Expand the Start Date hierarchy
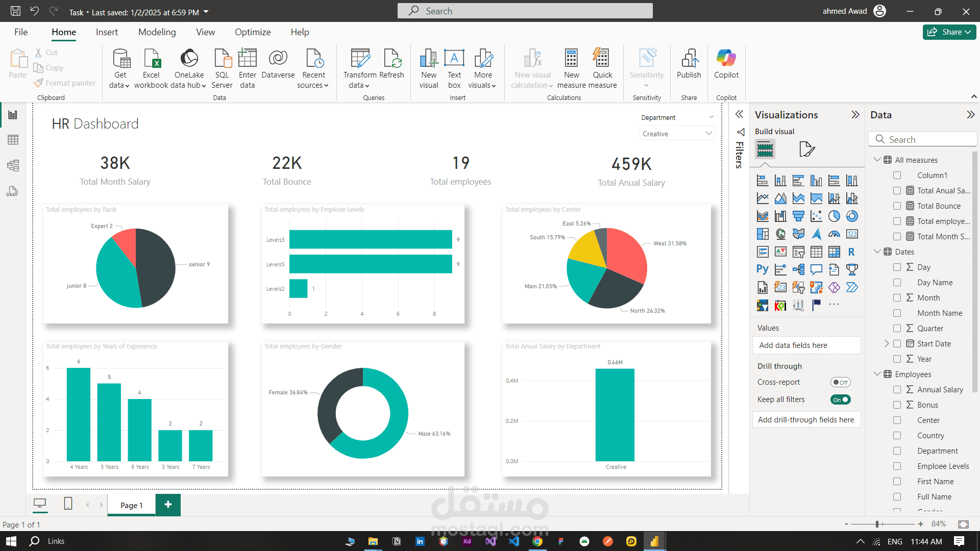980x551 pixels. point(887,344)
